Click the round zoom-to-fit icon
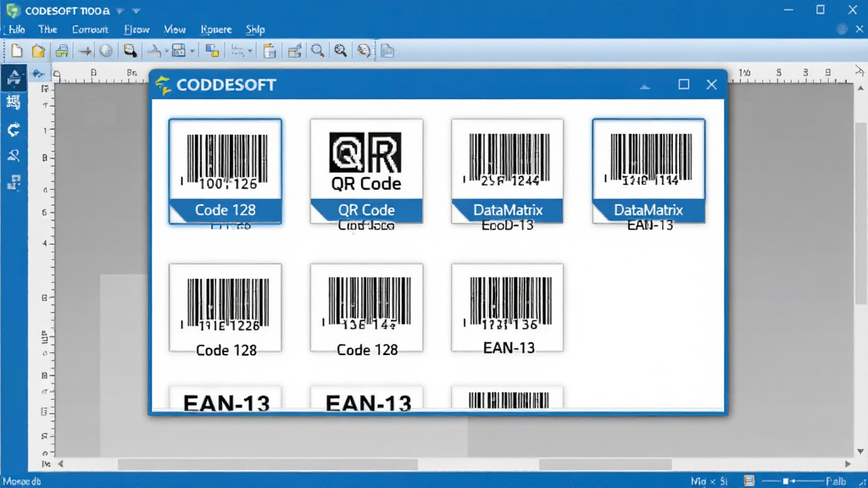This screenshot has width=868, height=488. point(364,51)
